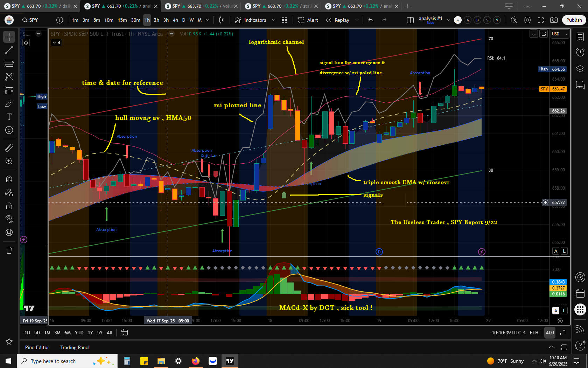588x368 pixels.
Task: Toggle hide all drawings eye icon
Action: 9,219
